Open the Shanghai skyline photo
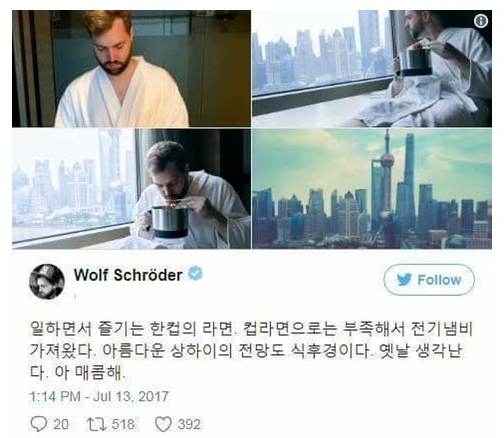 point(372,189)
